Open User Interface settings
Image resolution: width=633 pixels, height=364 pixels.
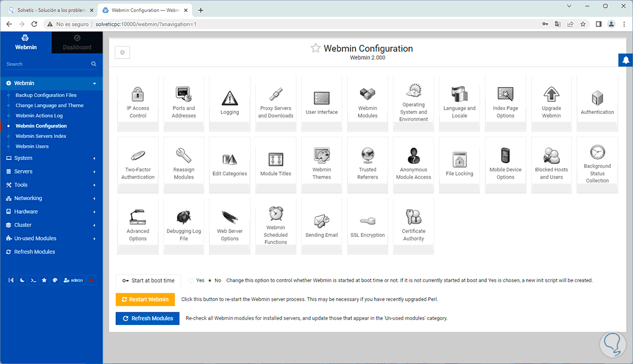[322, 103]
